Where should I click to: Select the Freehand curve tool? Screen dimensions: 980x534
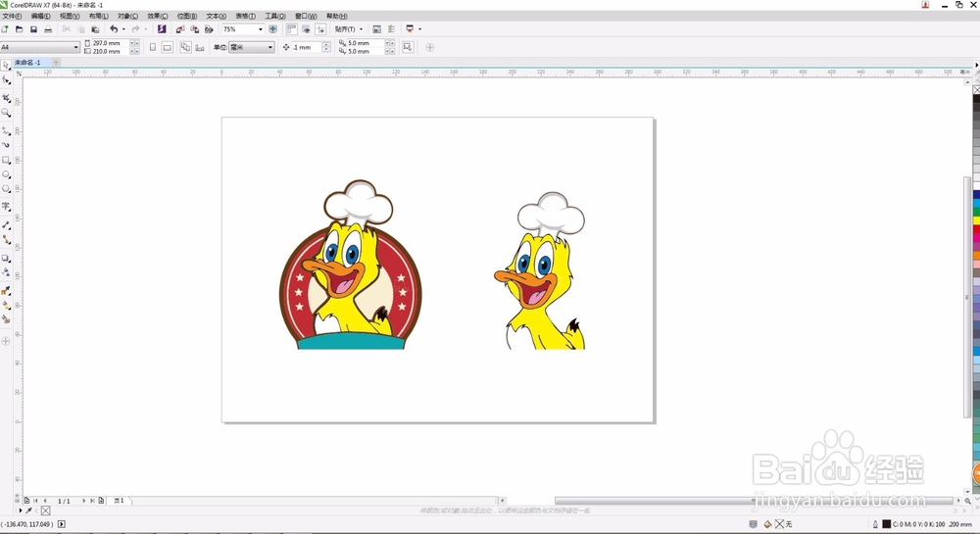pyautogui.click(x=6, y=130)
